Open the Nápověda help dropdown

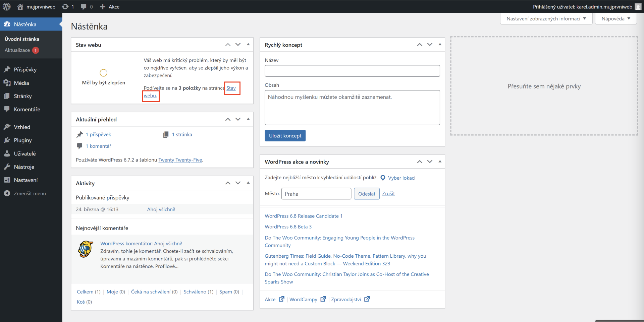point(615,19)
